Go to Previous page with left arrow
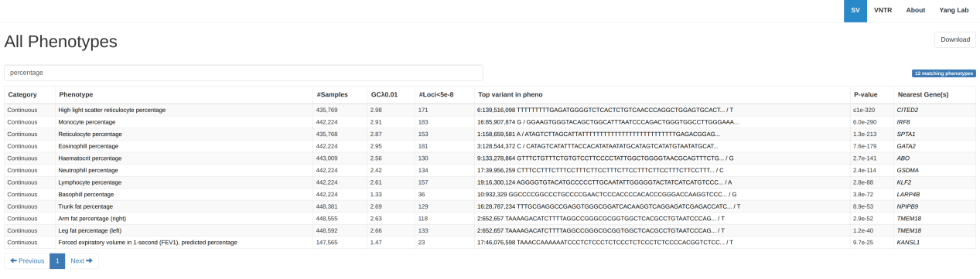This screenshot has height=279, width=980. [27, 260]
